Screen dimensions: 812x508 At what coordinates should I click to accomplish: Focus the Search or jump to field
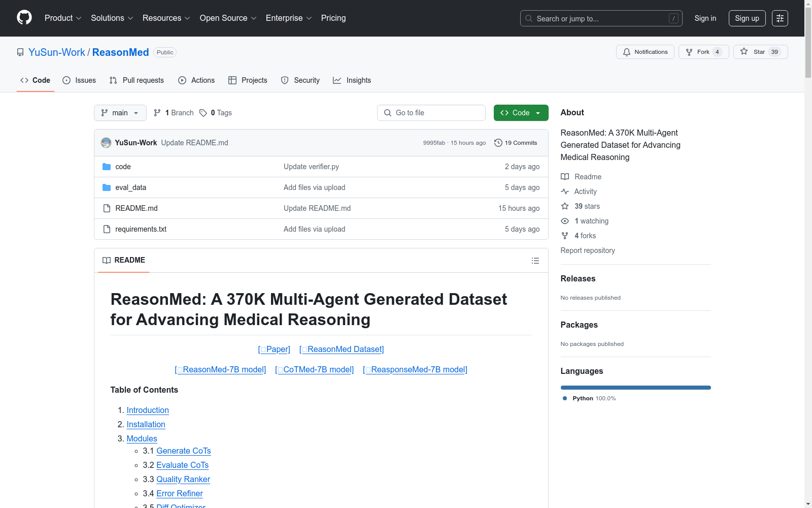coord(601,18)
